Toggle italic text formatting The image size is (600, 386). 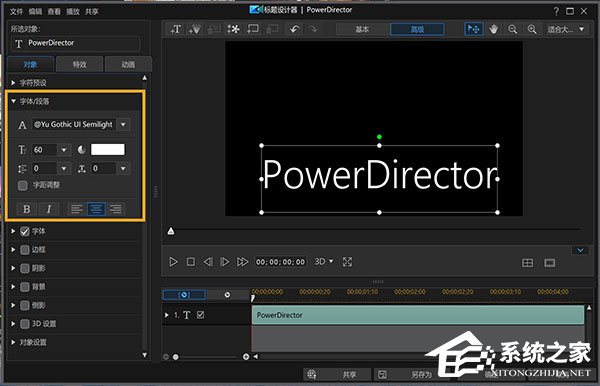(x=49, y=209)
